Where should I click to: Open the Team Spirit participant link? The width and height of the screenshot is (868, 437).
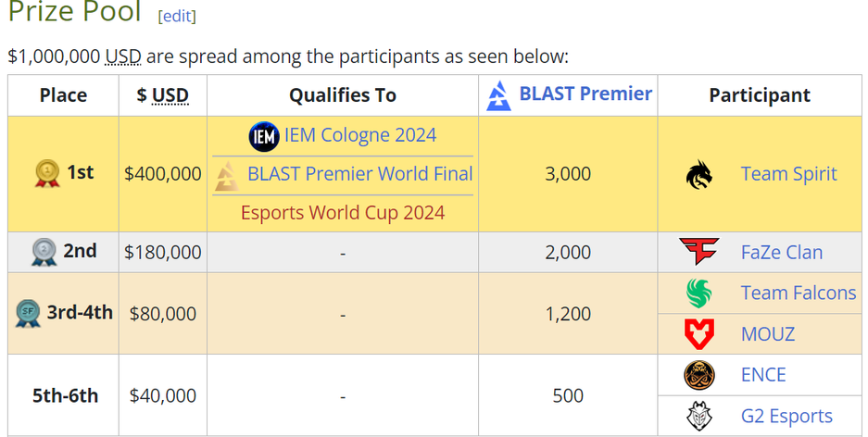click(x=788, y=174)
